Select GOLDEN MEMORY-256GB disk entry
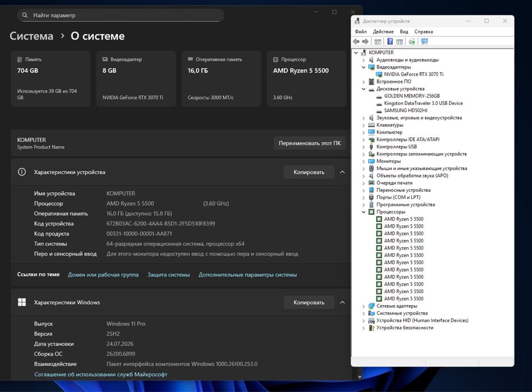The width and height of the screenshot is (532, 392). [x=412, y=96]
